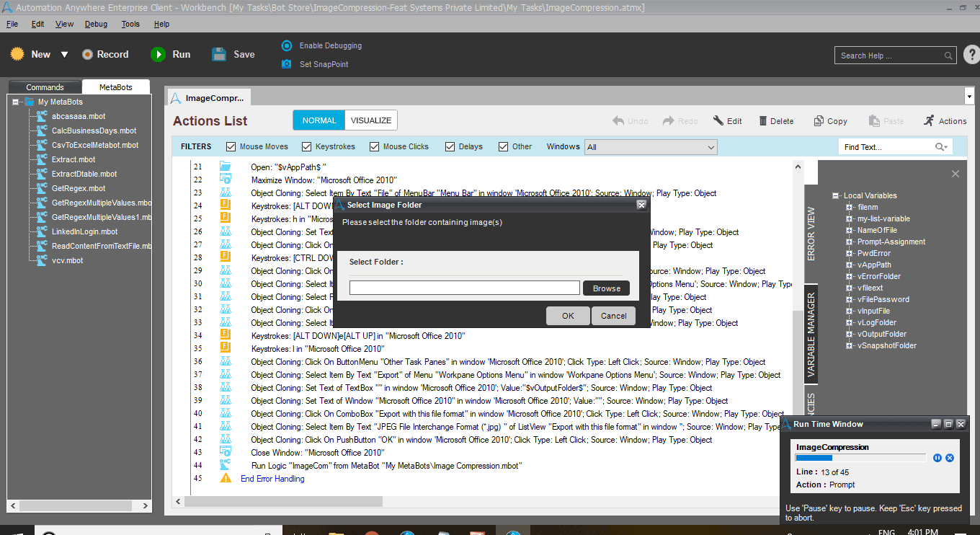Click OK in Select Image Folder dialog
The image size is (980, 535).
[x=568, y=316]
